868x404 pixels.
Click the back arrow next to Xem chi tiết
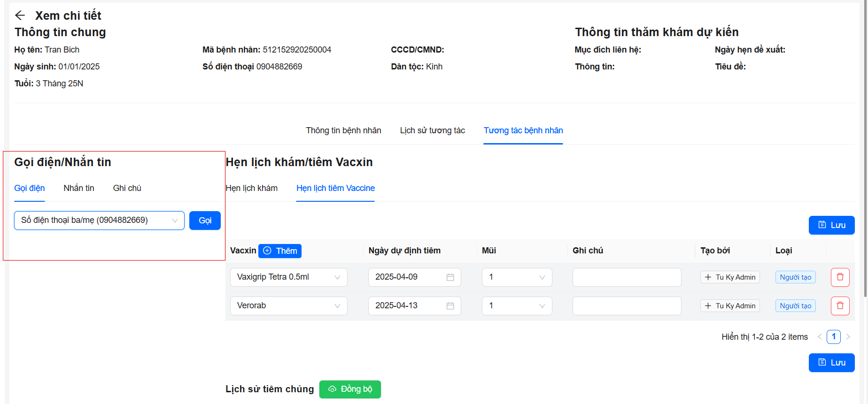tap(20, 15)
